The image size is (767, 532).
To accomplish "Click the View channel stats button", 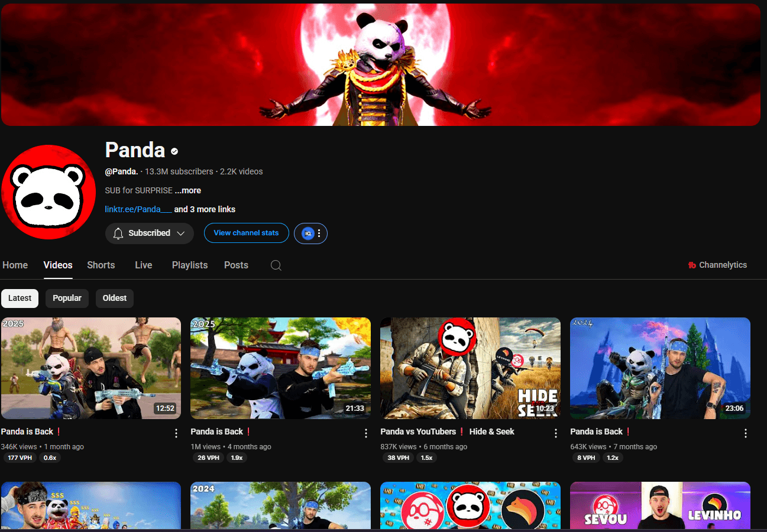I will click(x=247, y=233).
